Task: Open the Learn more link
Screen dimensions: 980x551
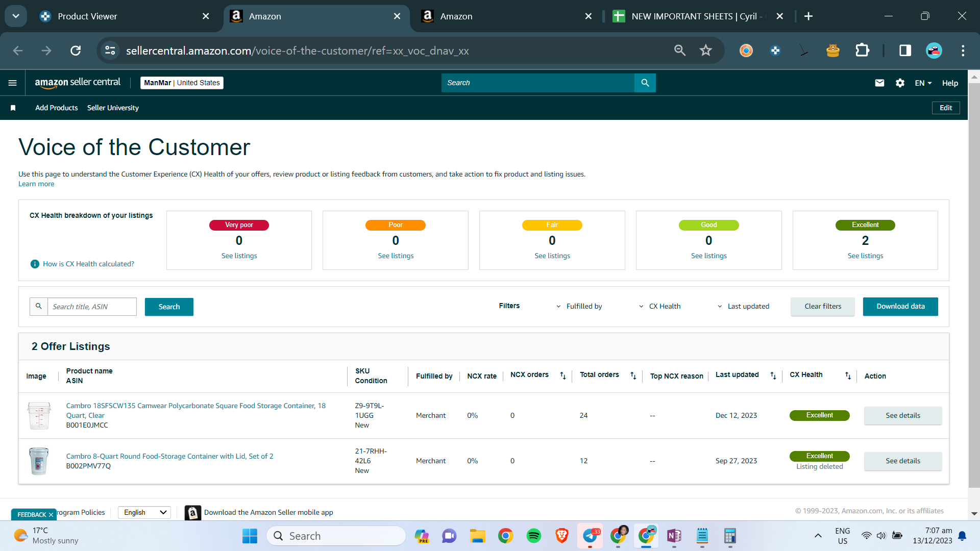Action: click(36, 184)
